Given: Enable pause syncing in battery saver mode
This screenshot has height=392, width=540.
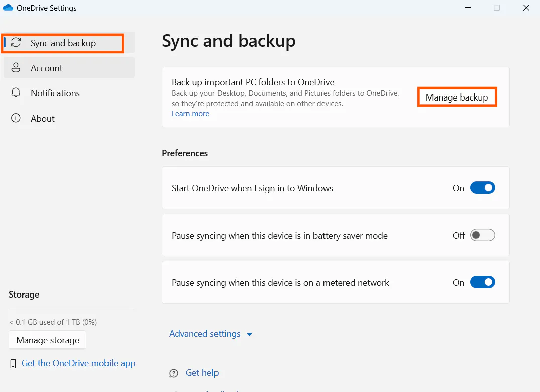Looking at the screenshot, I should (x=482, y=235).
